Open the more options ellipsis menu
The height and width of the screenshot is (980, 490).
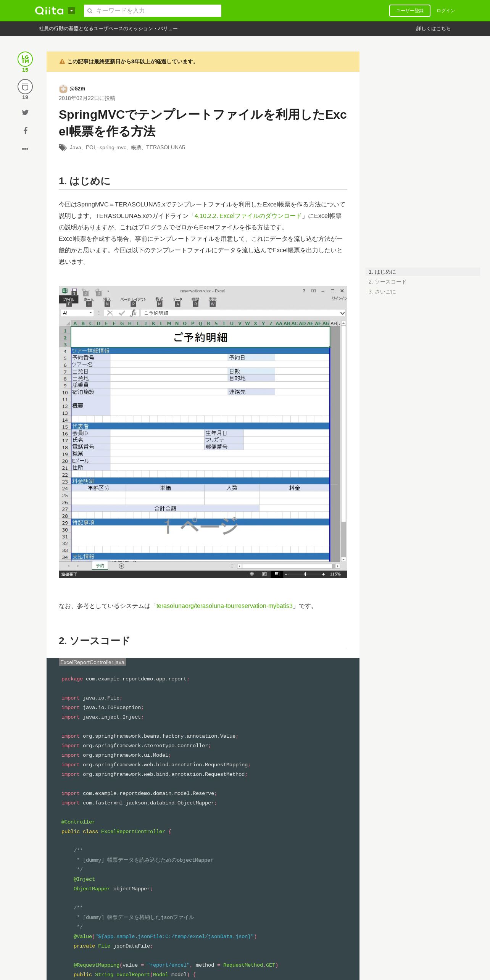(25, 149)
